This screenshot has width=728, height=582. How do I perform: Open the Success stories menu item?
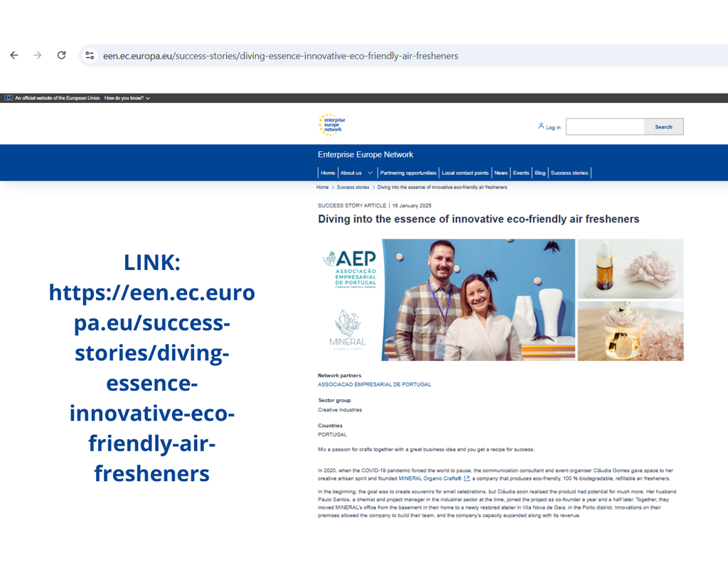(569, 173)
